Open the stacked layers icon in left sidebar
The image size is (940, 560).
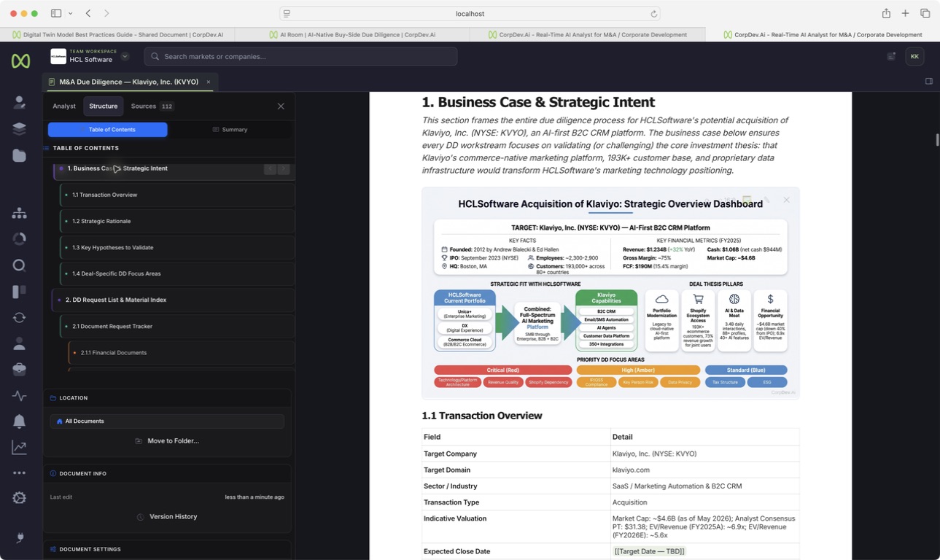pos(20,129)
